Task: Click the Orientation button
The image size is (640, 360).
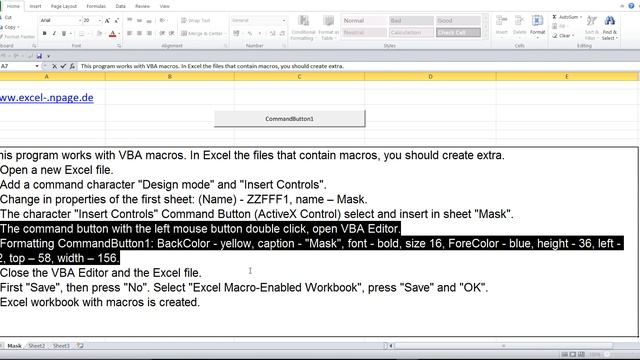Action: 163,20
